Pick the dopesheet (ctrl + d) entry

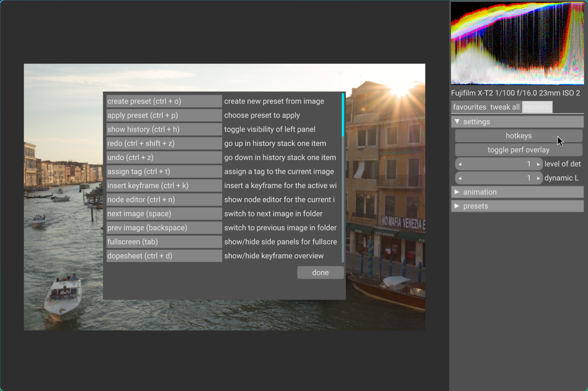click(x=164, y=256)
